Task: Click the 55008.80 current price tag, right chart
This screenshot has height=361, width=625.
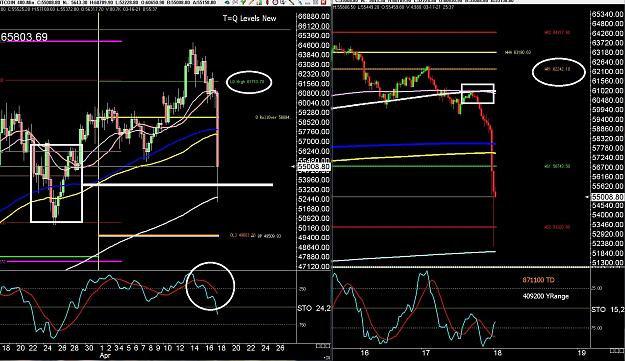Action: [x=607, y=197]
